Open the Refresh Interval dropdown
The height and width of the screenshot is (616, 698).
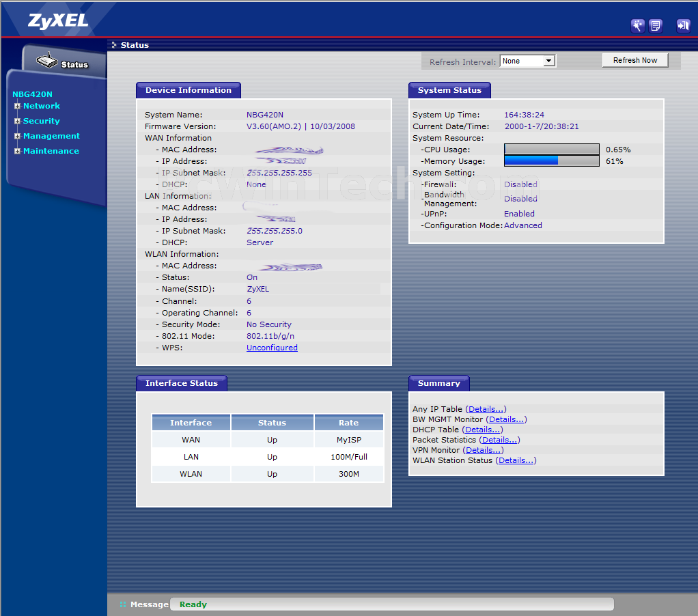[528, 61]
